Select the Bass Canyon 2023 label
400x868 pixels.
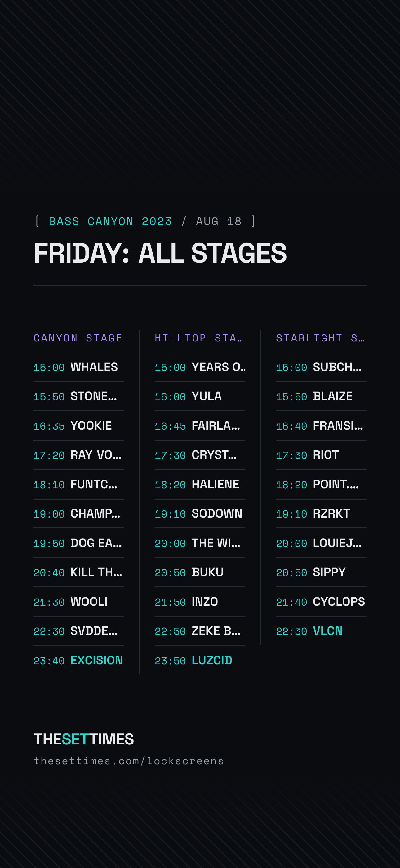coord(110,221)
